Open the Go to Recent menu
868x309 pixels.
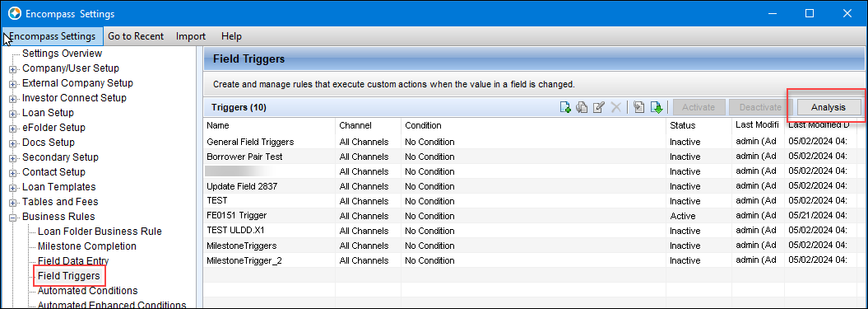pyautogui.click(x=136, y=36)
